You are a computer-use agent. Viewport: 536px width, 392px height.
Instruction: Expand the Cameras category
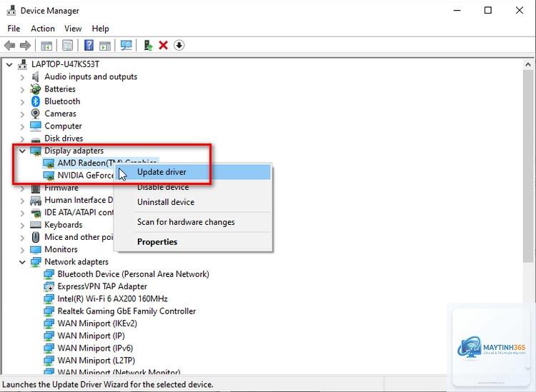(x=22, y=114)
